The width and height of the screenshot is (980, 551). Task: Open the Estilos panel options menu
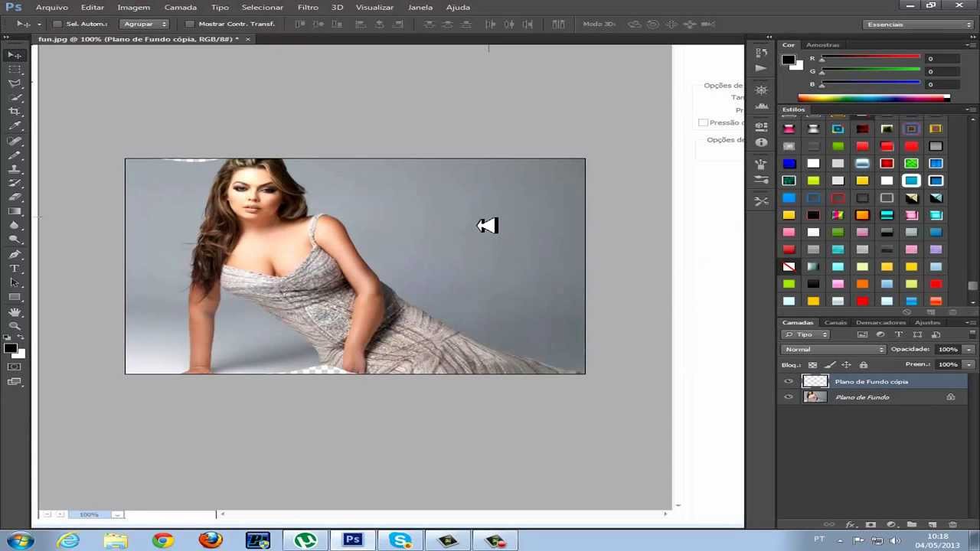click(971, 109)
